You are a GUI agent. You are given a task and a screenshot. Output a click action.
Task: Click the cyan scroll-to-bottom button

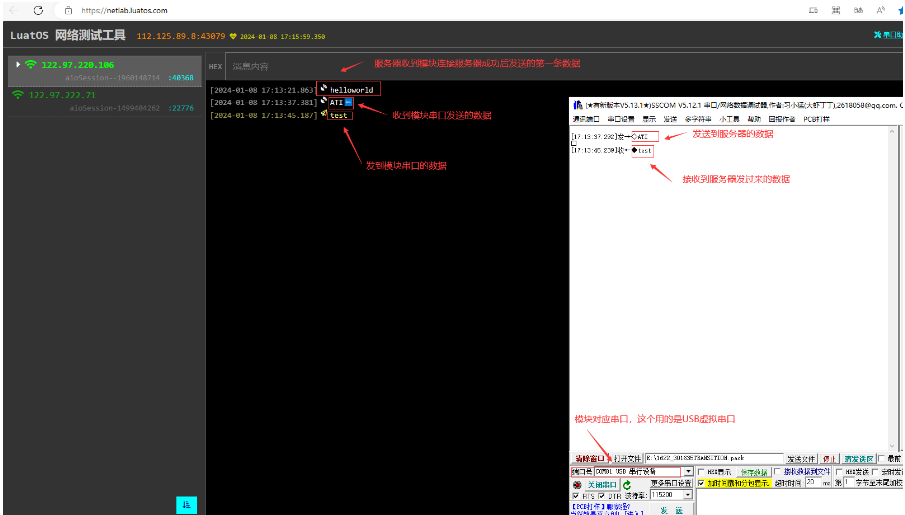(186, 505)
